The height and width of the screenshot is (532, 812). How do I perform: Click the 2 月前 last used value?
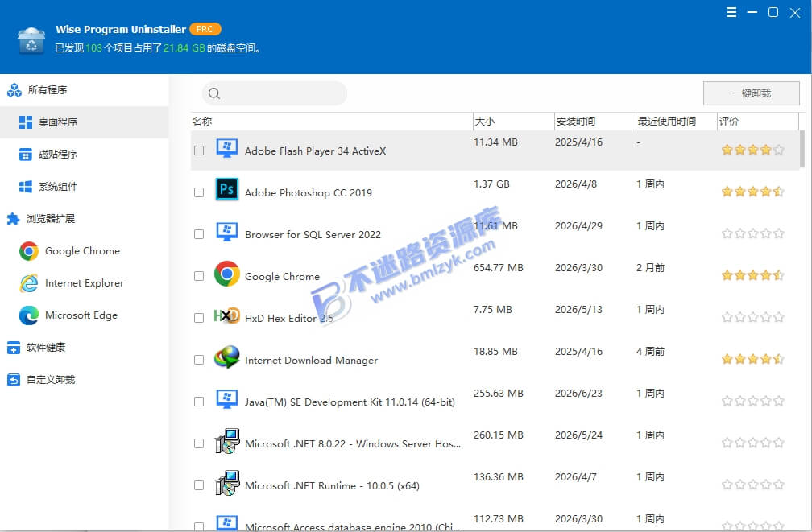[650, 267]
